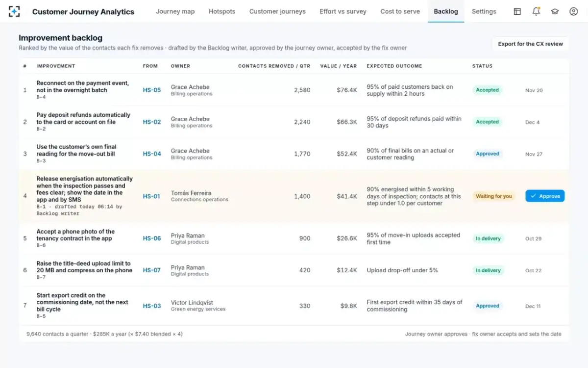Select 'Raise the title-deed upload limit' improvement

[x=84, y=267]
